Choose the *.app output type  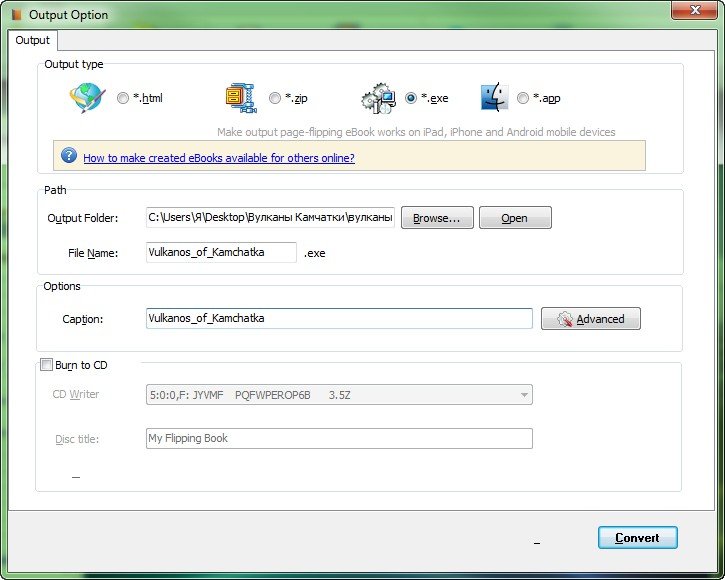(x=523, y=98)
